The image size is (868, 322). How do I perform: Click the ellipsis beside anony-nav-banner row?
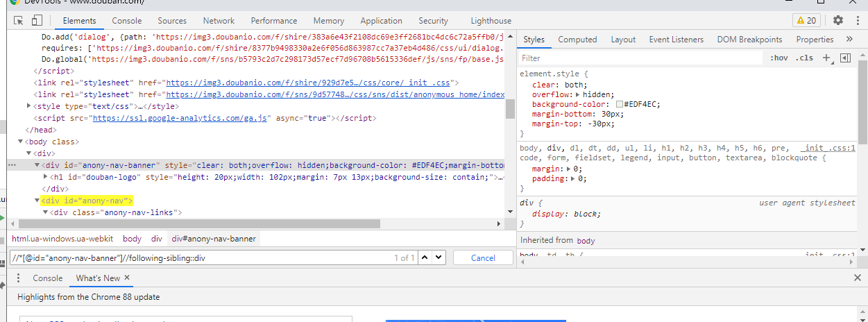[12, 165]
